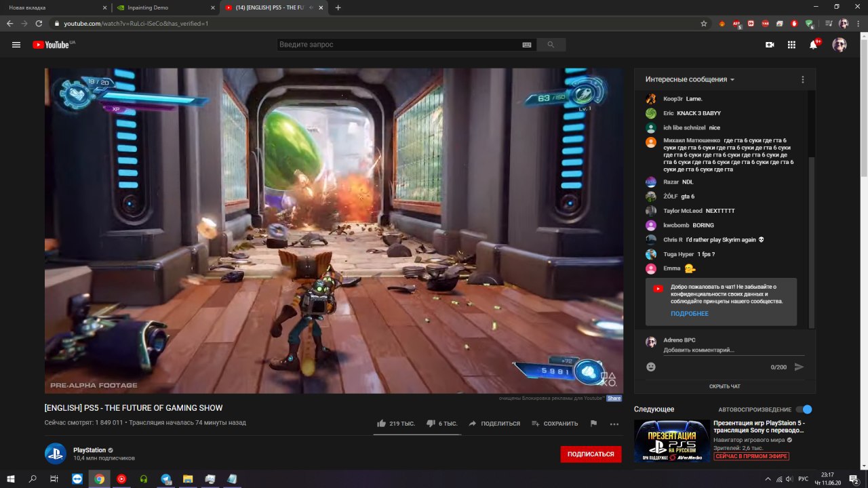Report the video using flag icon
Image resolution: width=868 pixels, height=488 pixels.
coord(593,424)
